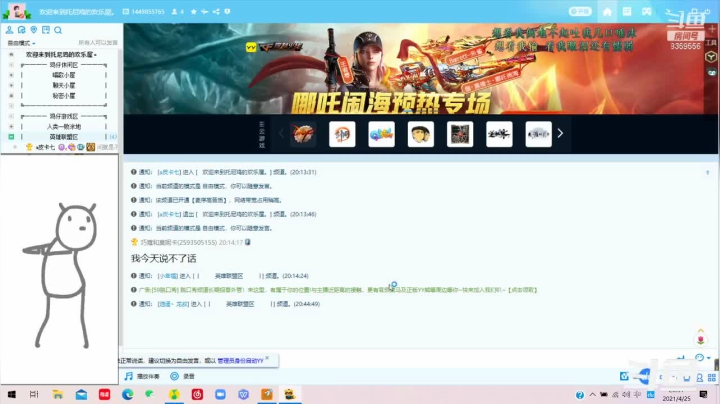720x404 pixels.
Task: Click the plus icon in right tool strip
Action: pyautogui.click(x=712, y=29)
